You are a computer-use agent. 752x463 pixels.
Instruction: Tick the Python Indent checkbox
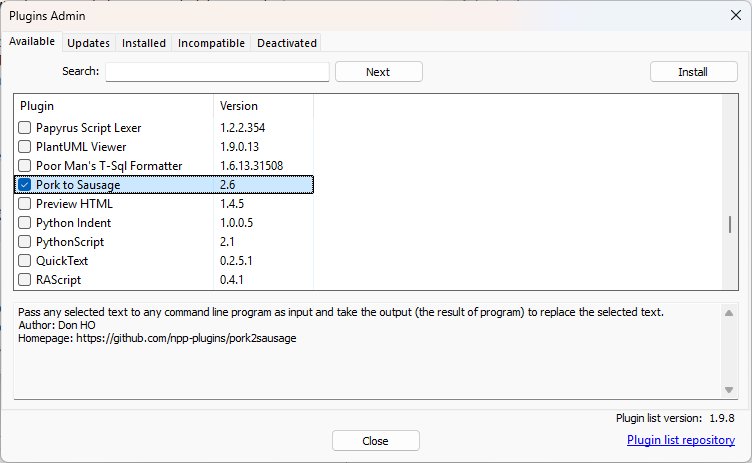tap(24, 223)
